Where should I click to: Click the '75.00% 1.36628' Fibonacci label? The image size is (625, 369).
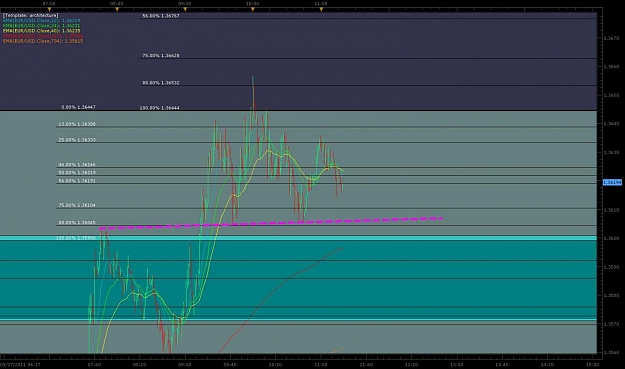(161, 56)
